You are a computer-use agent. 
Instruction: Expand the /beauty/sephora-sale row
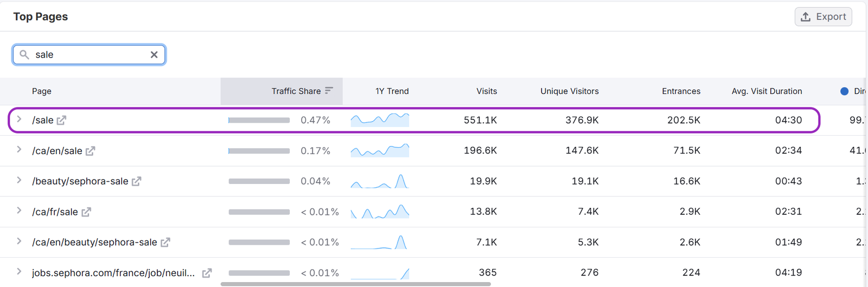[19, 180]
